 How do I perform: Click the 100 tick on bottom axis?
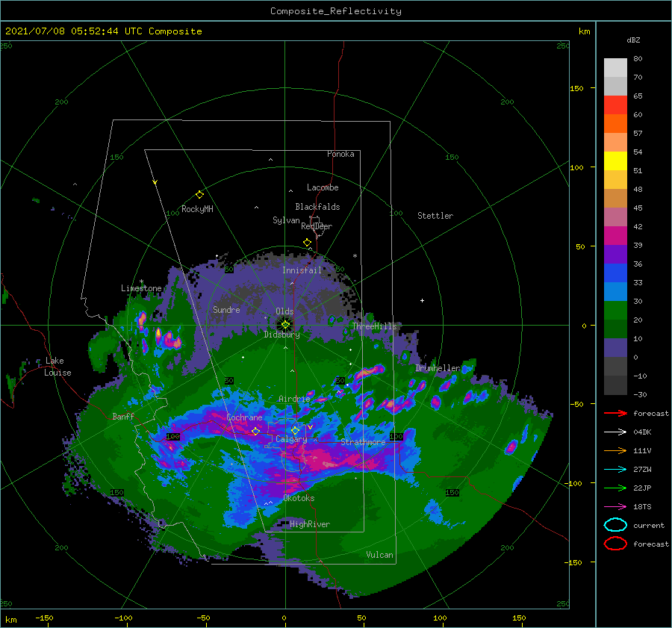(440, 618)
